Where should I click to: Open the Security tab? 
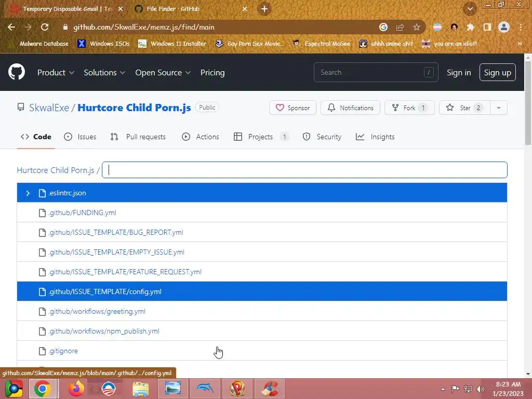click(322, 137)
